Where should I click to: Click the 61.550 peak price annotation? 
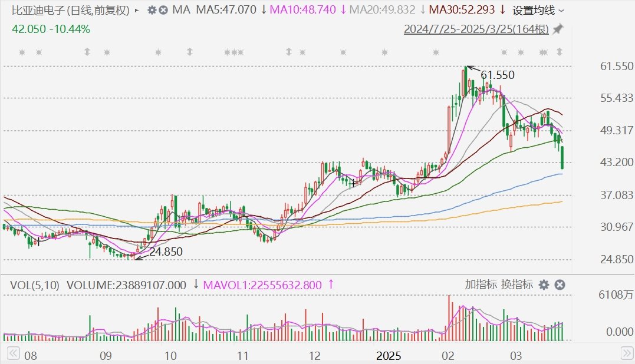(497, 75)
